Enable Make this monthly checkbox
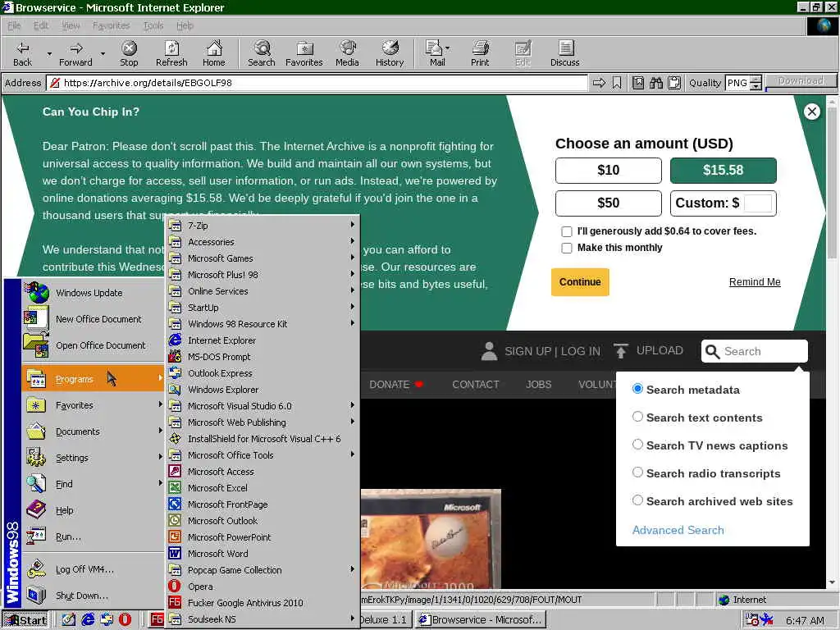This screenshot has height=630, width=840. point(566,248)
